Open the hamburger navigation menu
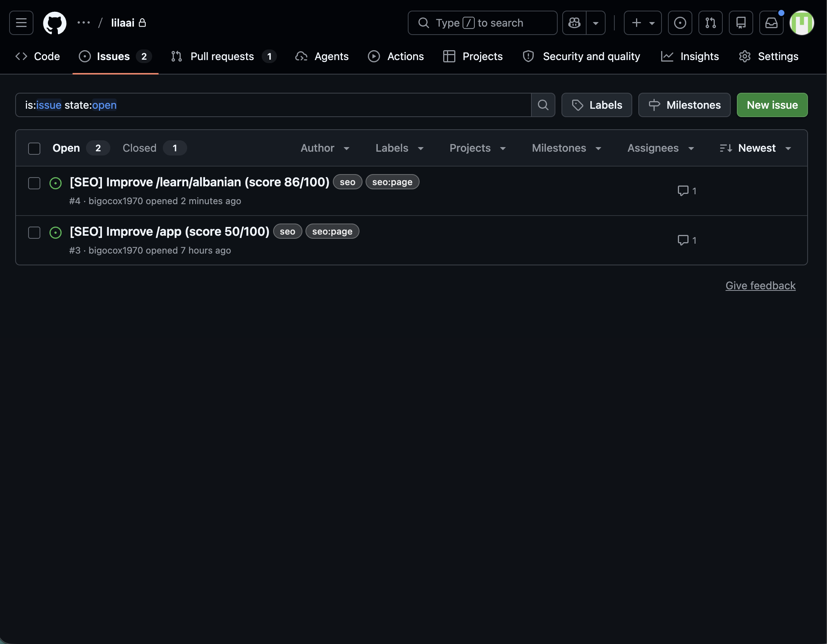 point(21,23)
